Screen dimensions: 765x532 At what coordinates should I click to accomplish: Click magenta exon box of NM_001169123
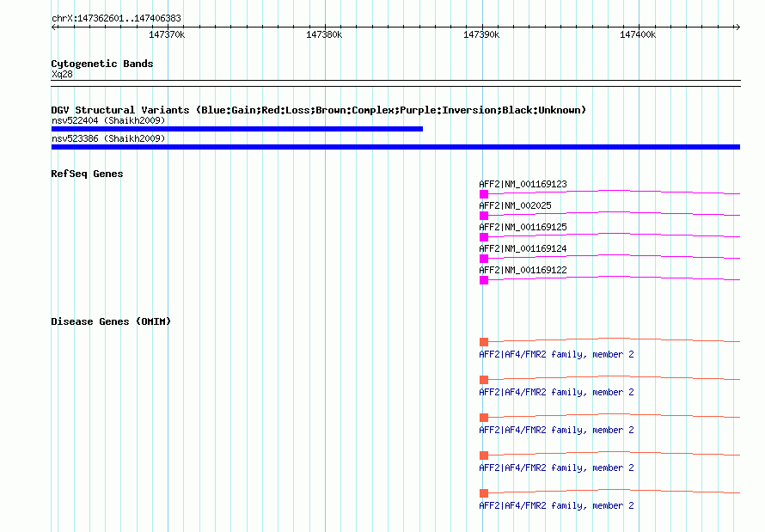point(484,194)
